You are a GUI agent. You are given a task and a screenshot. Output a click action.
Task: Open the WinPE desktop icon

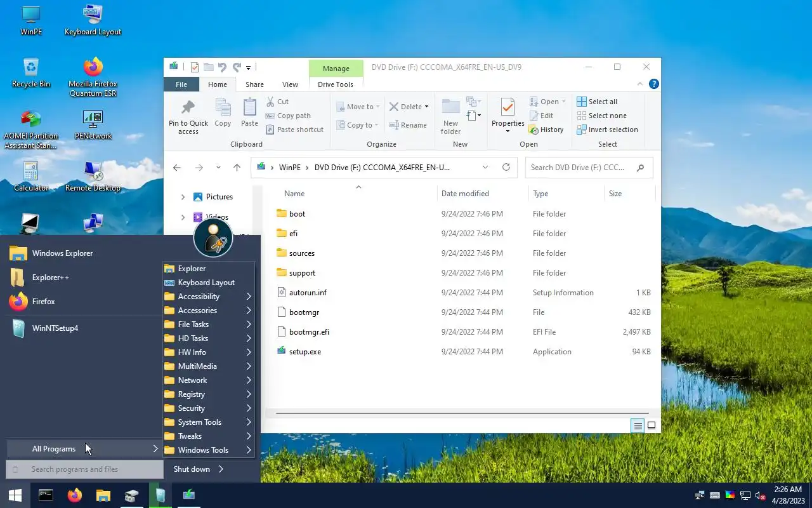point(31,20)
